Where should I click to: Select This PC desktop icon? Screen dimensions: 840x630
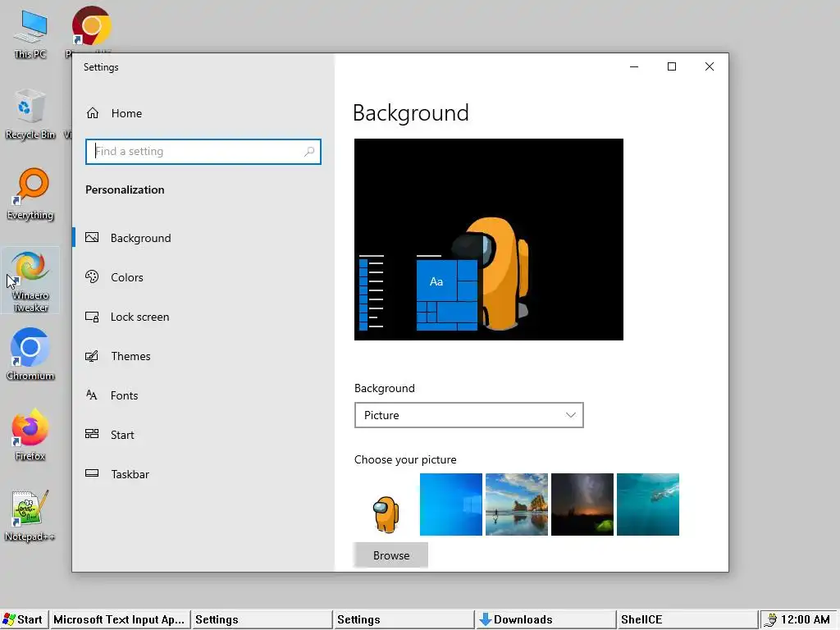[x=30, y=34]
